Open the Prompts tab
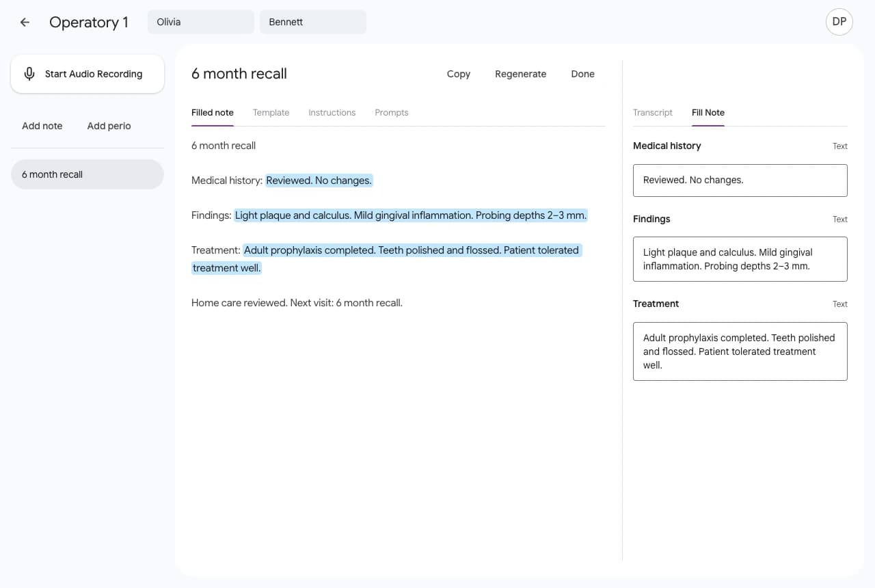 pyautogui.click(x=392, y=113)
